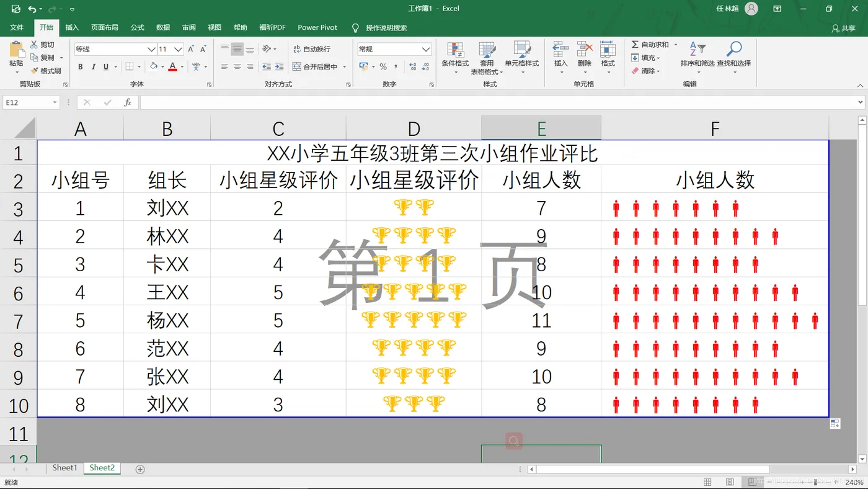Toggle align text left
Screen dimensions: 868x489
click(224, 66)
